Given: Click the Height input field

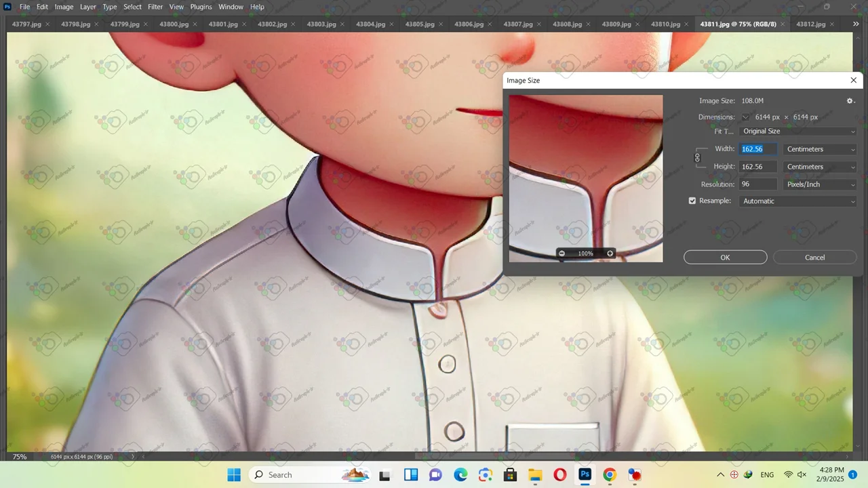Looking at the screenshot, I should 757,167.
